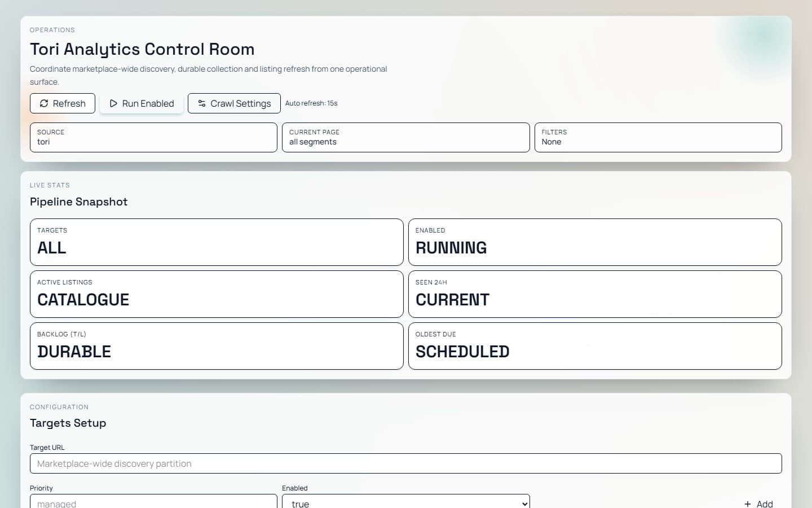This screenshot has width=812, height=508.
Task: Click the circular arrows icon in Refresh
Action: [x=44, y=103]
